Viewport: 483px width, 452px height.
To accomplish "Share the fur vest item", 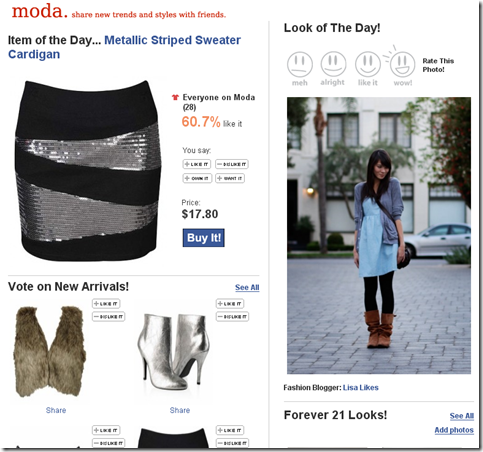I will (56, 410).
